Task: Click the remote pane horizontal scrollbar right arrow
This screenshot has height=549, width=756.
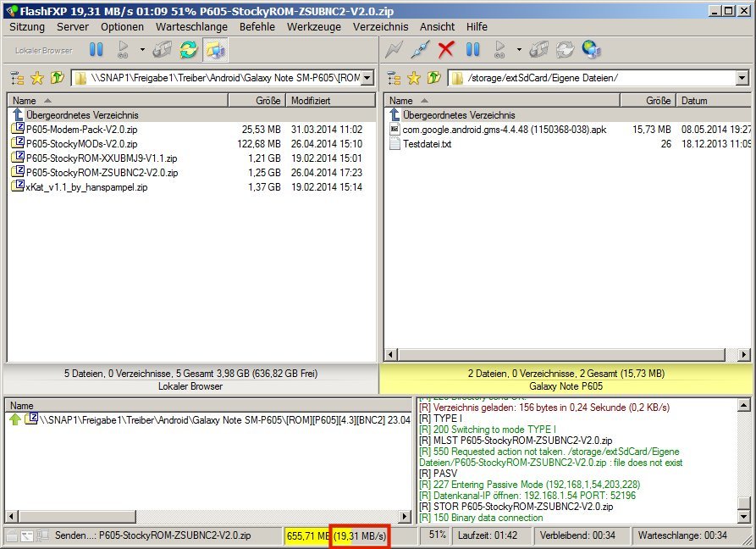Action: pos(744,355)
